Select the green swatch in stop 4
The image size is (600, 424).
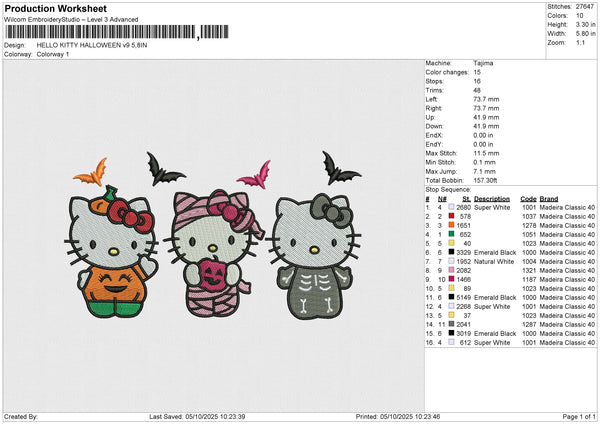click(x=452, y=234)
